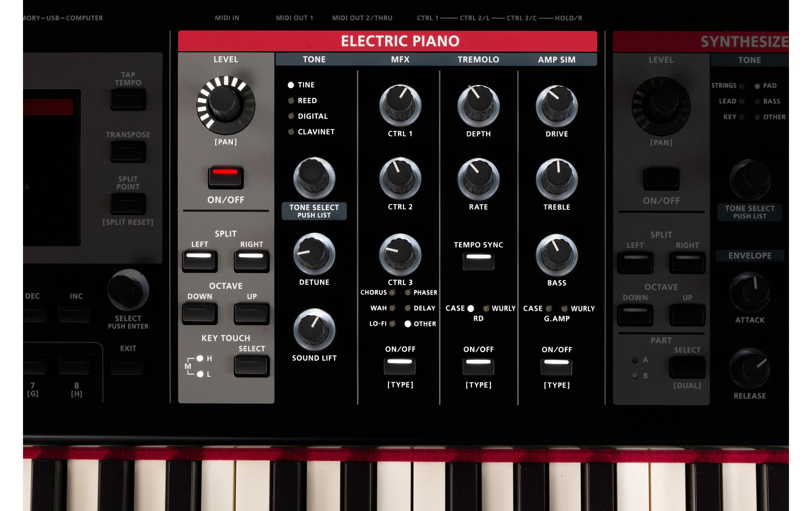Toggle the Synthesizer ON/OFF button
Viewport: 812px width, 511px height.
point(661,179)
